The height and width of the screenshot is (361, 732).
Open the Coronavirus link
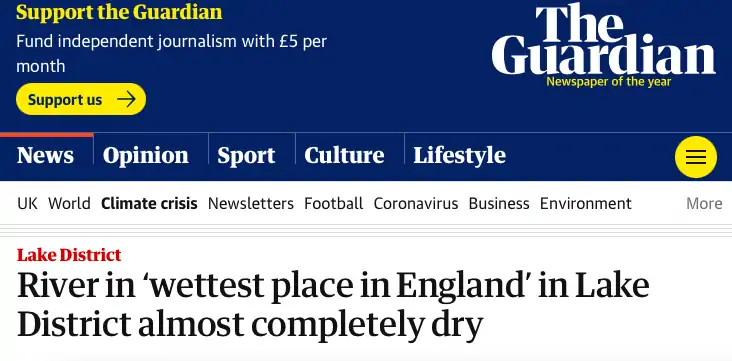pyautogui.click(x=415, y=203)
